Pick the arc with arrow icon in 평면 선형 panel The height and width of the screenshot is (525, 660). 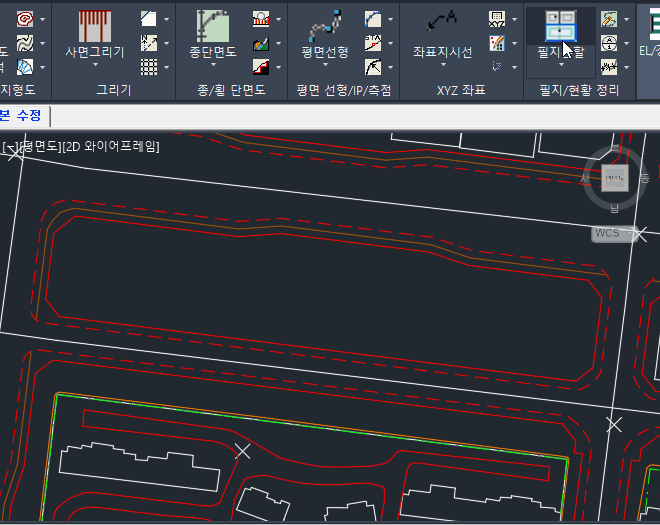tap(373, 67)
